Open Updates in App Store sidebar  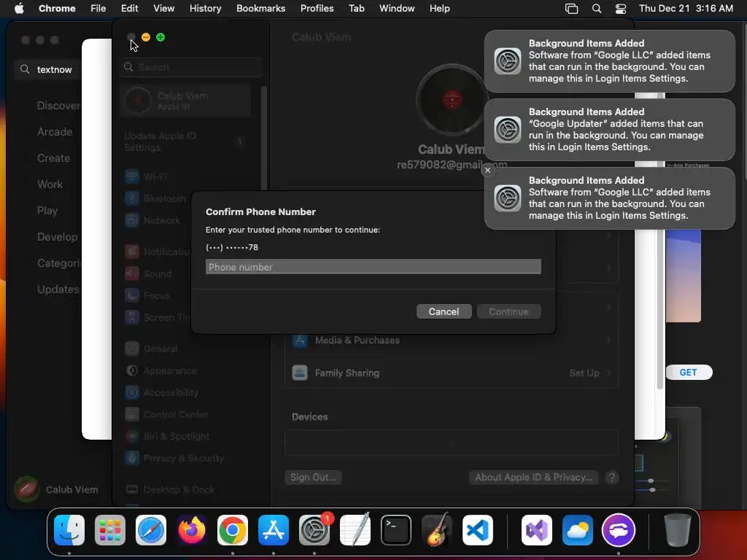tap(58, 289)
